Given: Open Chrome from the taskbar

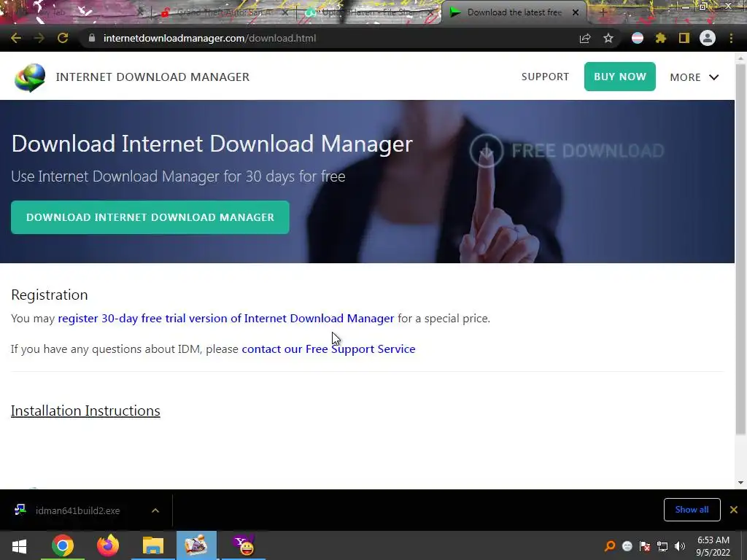Looking at the screenshot, I should 63,545.
